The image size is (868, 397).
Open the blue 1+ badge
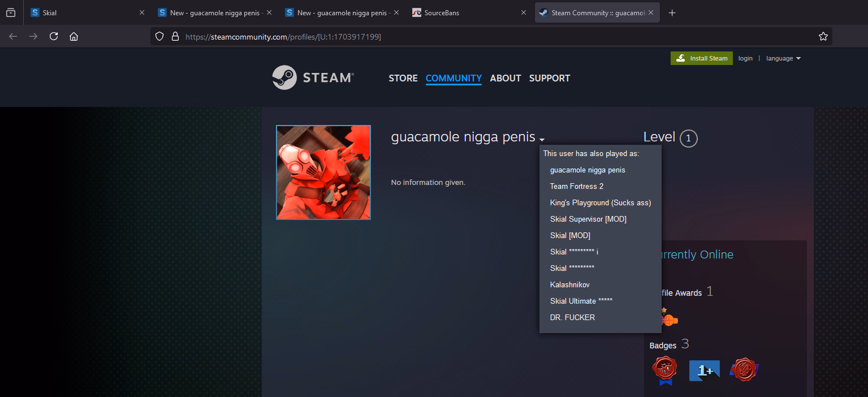704,371
